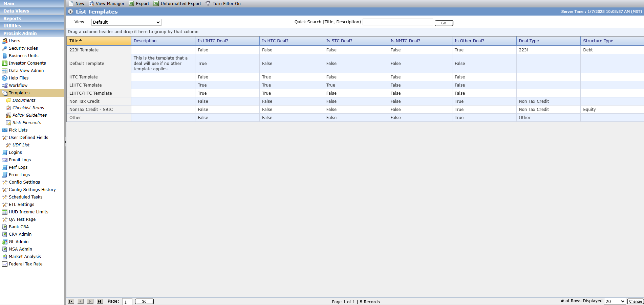This screenshot has width=644, height=305.
Task: Click the Excel Export icon
Action: tap(131, 3)
